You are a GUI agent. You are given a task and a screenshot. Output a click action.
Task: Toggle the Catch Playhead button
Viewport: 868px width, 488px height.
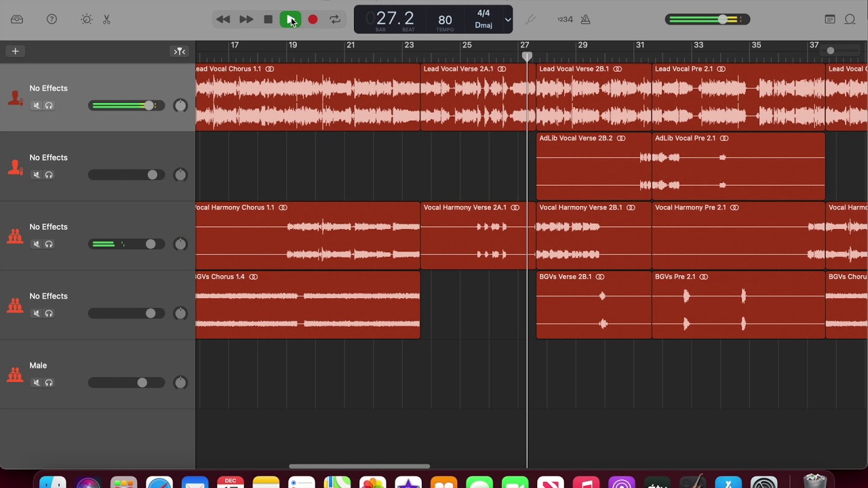coord(179,52)
